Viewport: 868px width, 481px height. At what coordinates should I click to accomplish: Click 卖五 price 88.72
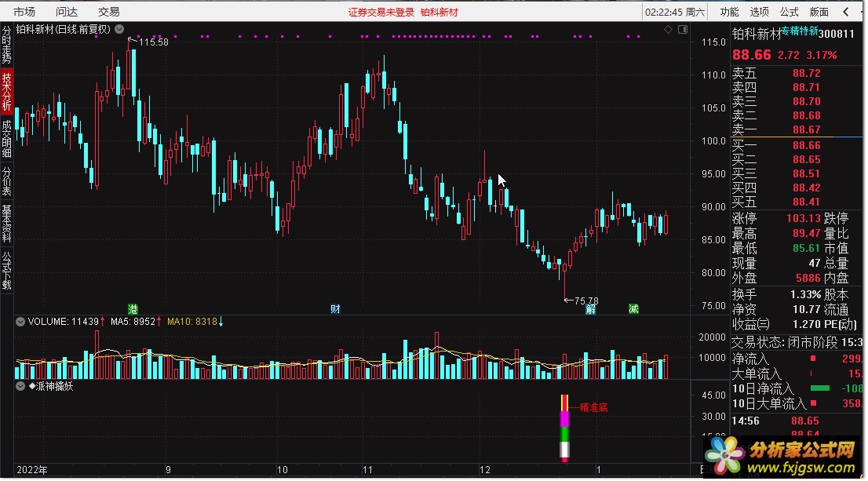click(x=807, y=73)
